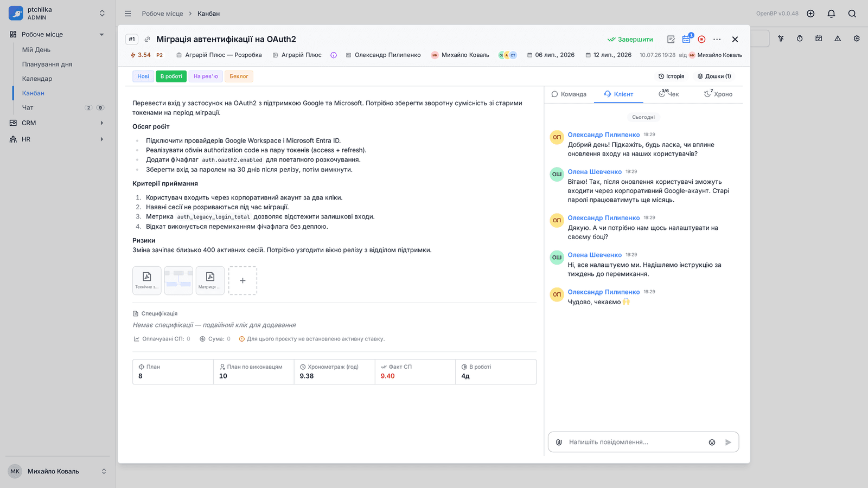Open due date 12 лип., 2026
Viewport: 868px width, 488px height.
tap(608, 55)
